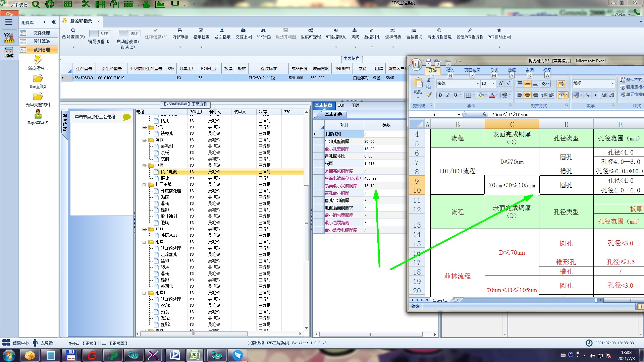
Task: Toggle the 自动修改 OFF switch
Action: tap(129, 33)
